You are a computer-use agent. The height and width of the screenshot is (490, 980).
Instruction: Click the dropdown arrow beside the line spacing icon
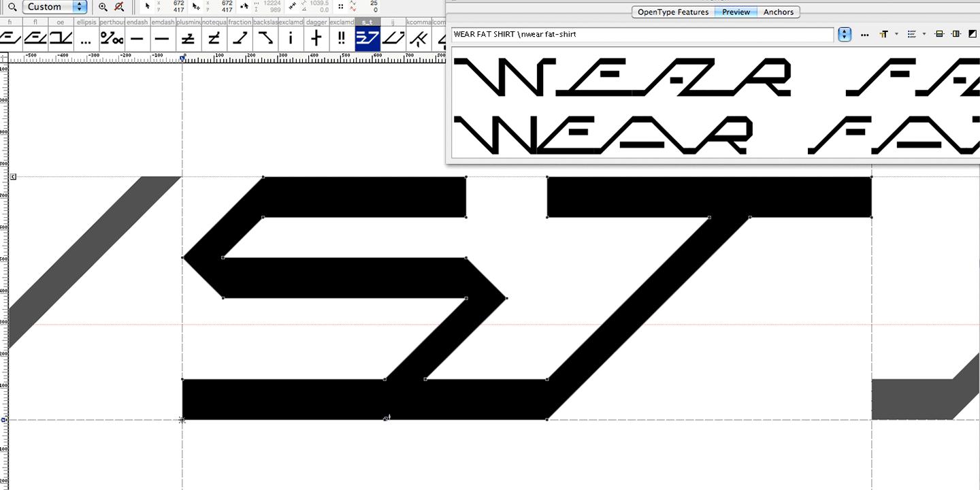[x=925, y=35]
